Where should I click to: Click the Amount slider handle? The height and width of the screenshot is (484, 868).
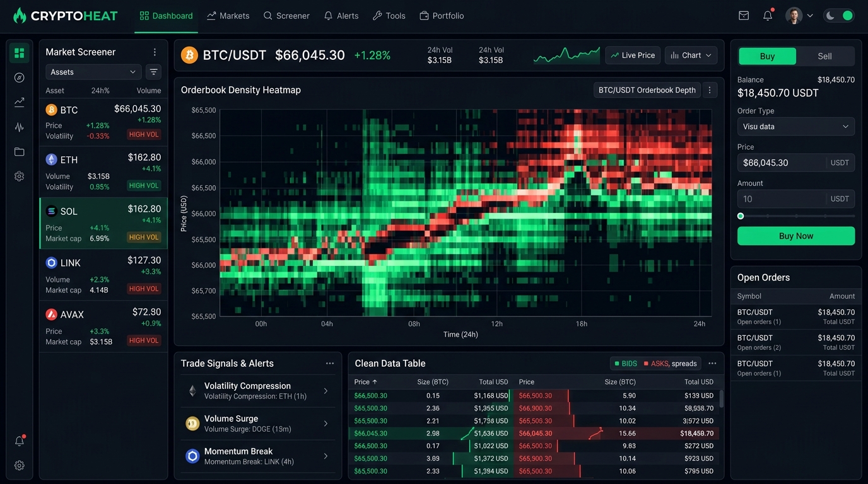coord(741,216)
